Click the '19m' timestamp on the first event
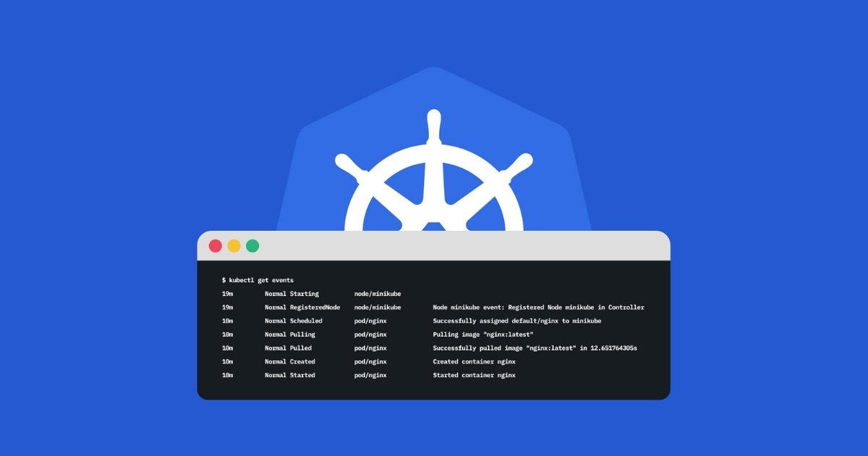This screenshot has height=456, width=868. click(x=226, y=293)
